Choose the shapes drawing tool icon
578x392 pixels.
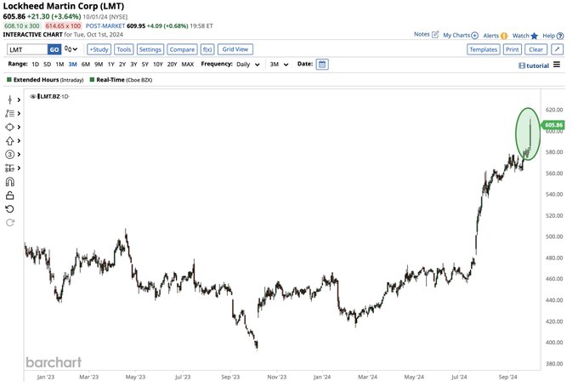10,128
